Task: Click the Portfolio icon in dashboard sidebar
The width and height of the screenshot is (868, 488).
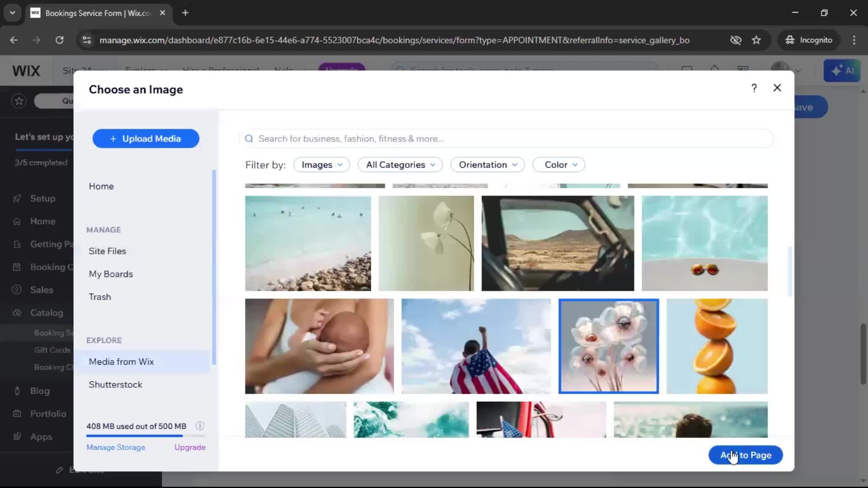Action: [17, 413]
